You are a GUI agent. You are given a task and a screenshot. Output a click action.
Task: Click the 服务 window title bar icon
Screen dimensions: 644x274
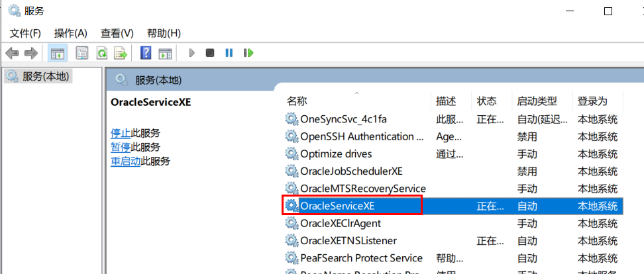coord(15,11)
